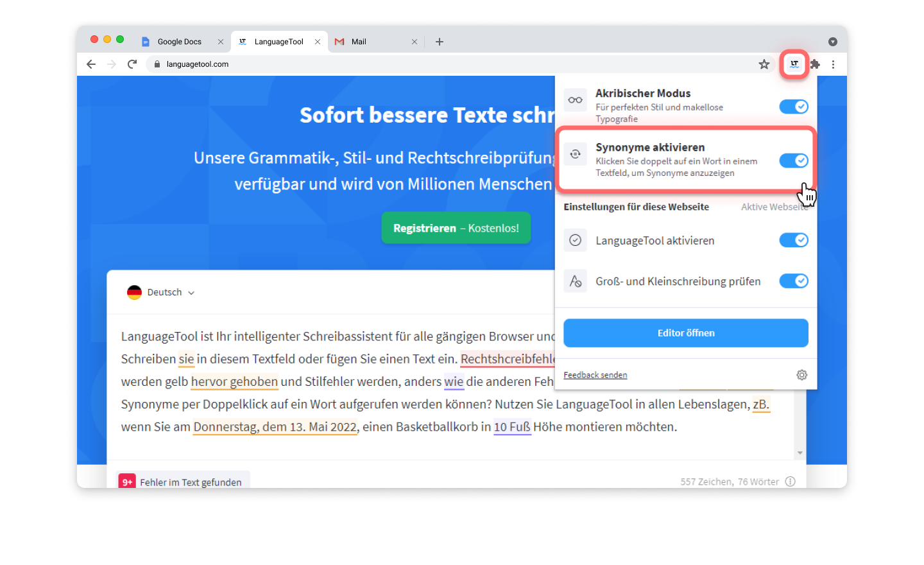Toggle LanguageTool aktivieren switch

794,240
